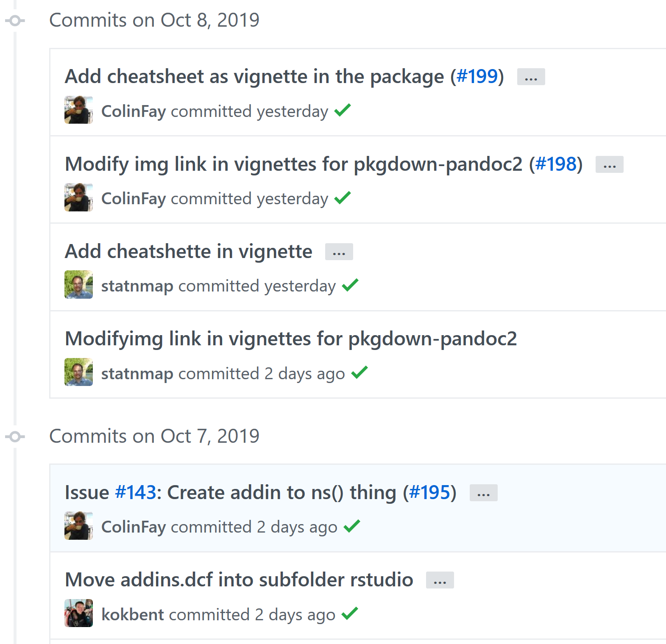Expand ellipsis on Add cheatsheet as vignette commit

pos(531,77)
